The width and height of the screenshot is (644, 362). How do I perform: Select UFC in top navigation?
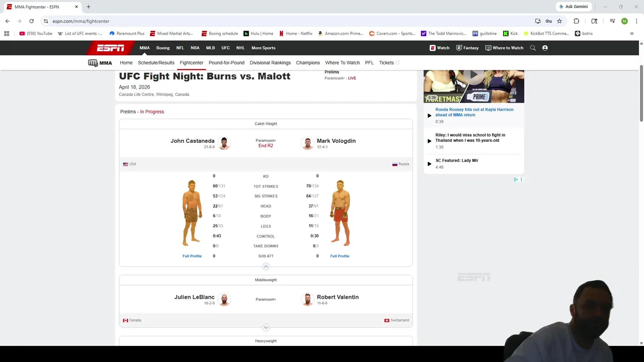(225, 48)
